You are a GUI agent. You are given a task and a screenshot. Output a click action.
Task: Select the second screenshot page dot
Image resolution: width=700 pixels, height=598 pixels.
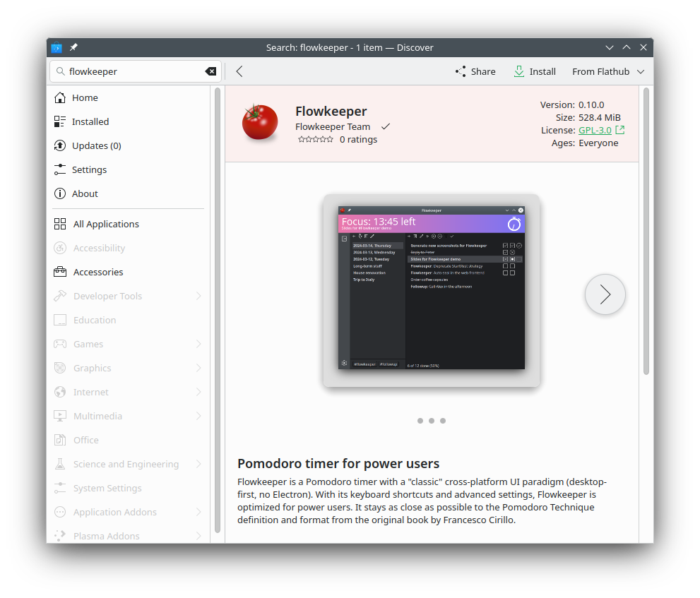point(432,421)
